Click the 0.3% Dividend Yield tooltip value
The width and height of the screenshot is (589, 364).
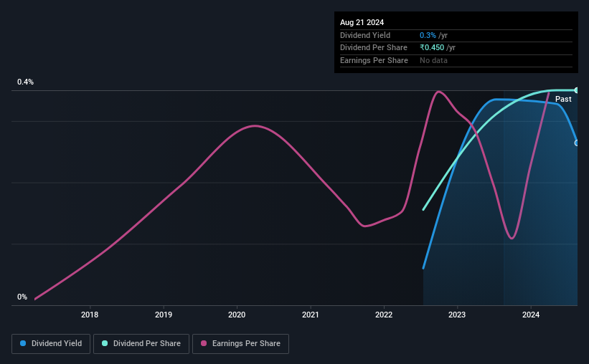tap(428, 35)
